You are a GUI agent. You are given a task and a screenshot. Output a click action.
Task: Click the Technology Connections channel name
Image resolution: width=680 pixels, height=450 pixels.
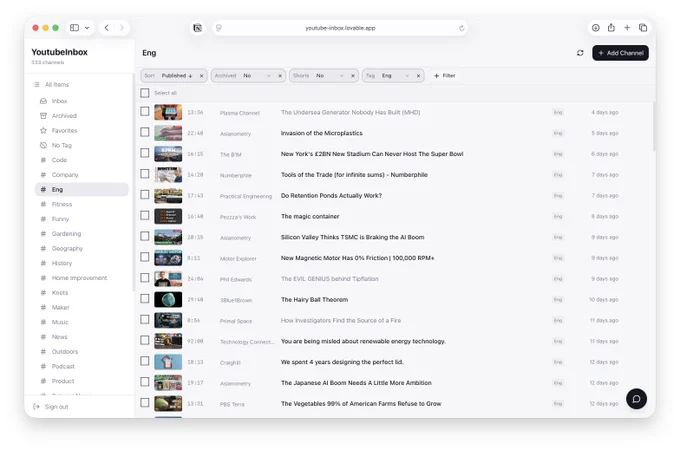coord(247,342)
